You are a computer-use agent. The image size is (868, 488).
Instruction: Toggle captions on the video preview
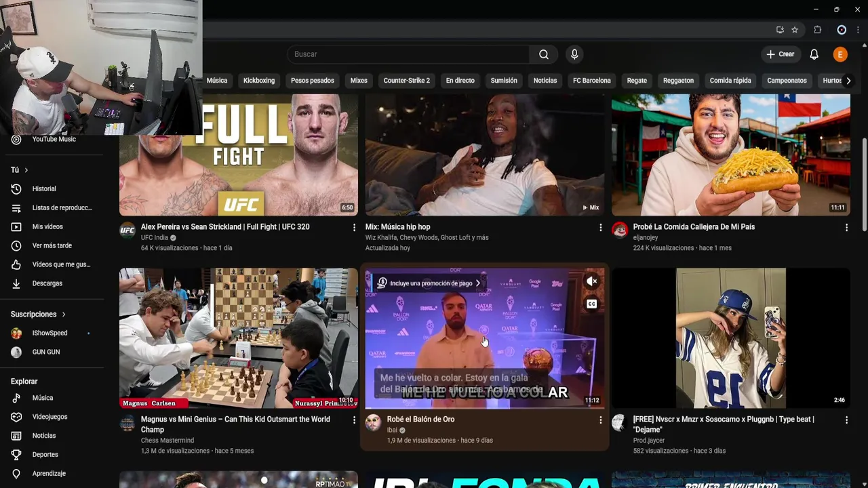pos(591,304)
